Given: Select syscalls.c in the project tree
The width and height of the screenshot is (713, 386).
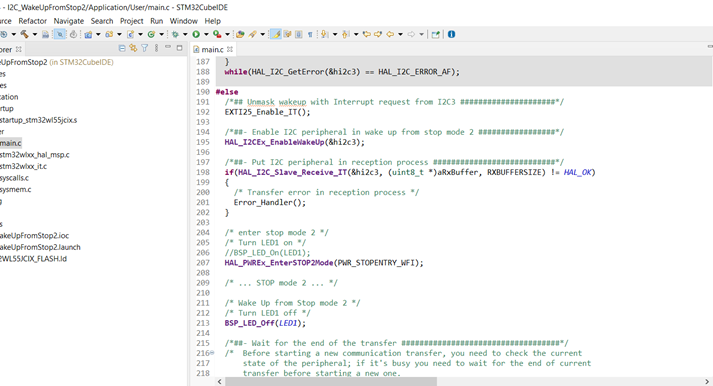Looking at the screenshot, I should 14,178.
